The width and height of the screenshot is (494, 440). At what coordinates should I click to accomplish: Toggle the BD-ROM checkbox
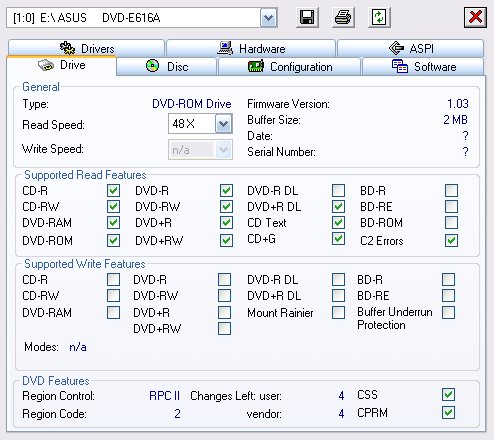pos(451,223)
